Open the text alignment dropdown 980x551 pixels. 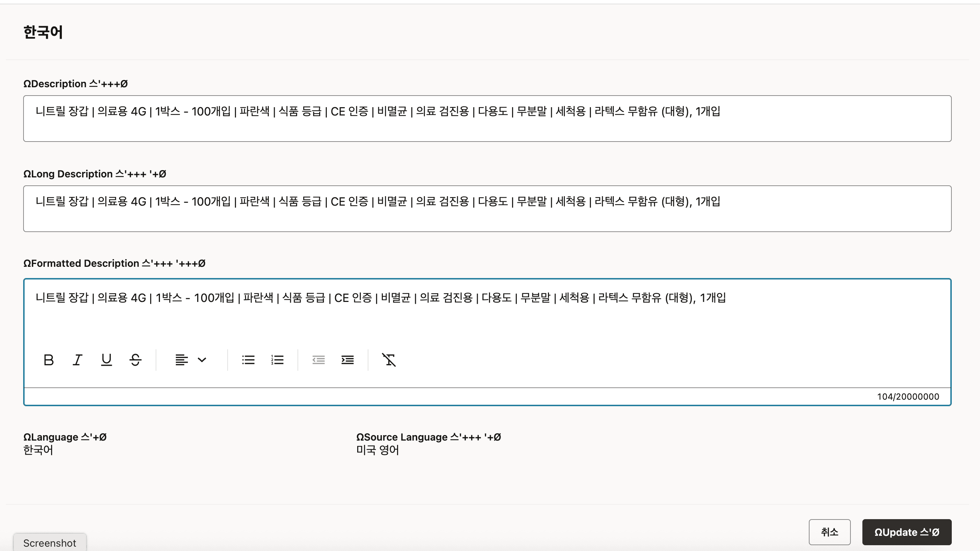click(202, 360)
